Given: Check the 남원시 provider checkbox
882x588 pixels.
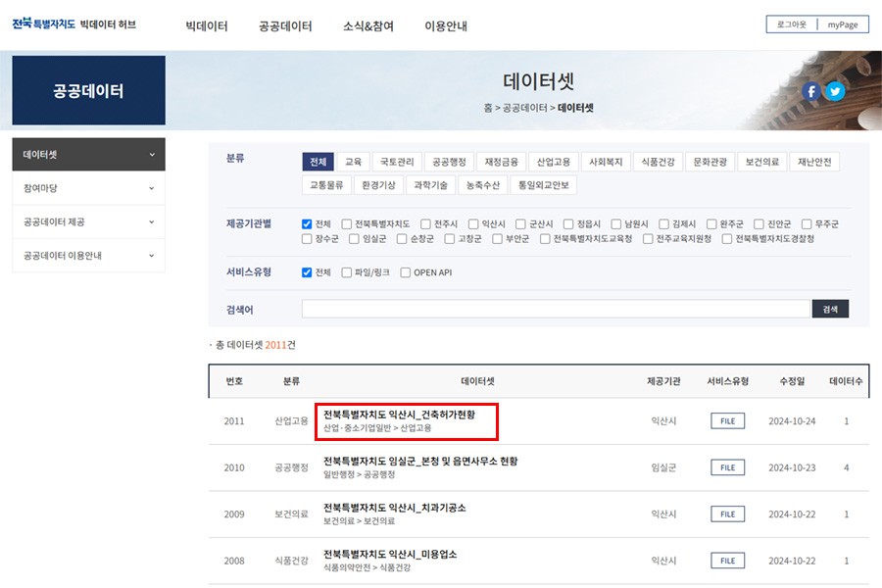Looking at the screenshot, I should pos(616,224).
